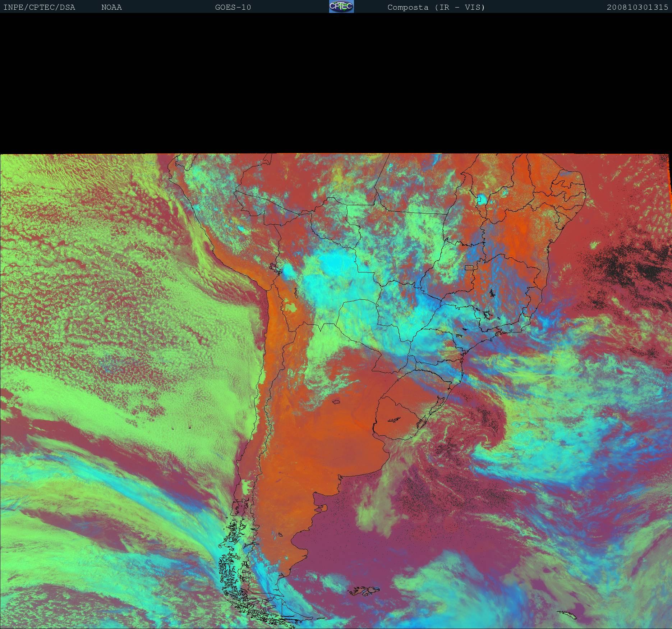
Task: Click the Mar Chiquita lake outline in Argentina
Action: (x=336, y=402)
